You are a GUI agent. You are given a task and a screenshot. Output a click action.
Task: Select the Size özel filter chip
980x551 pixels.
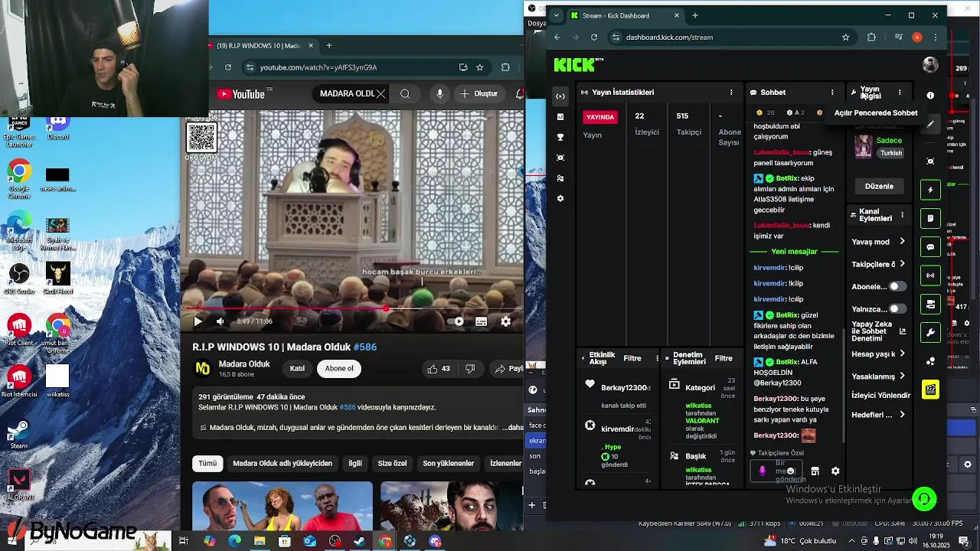point(393,463)
